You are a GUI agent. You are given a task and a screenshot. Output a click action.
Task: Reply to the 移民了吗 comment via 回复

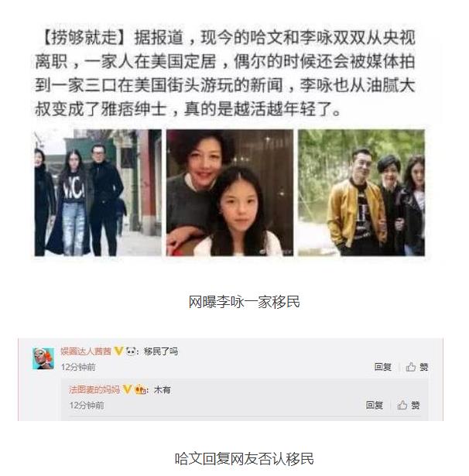(x=383, y=367)
